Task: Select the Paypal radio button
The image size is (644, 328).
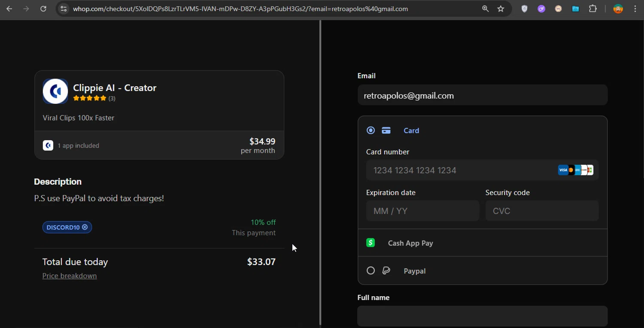Action: pos(371,271)
